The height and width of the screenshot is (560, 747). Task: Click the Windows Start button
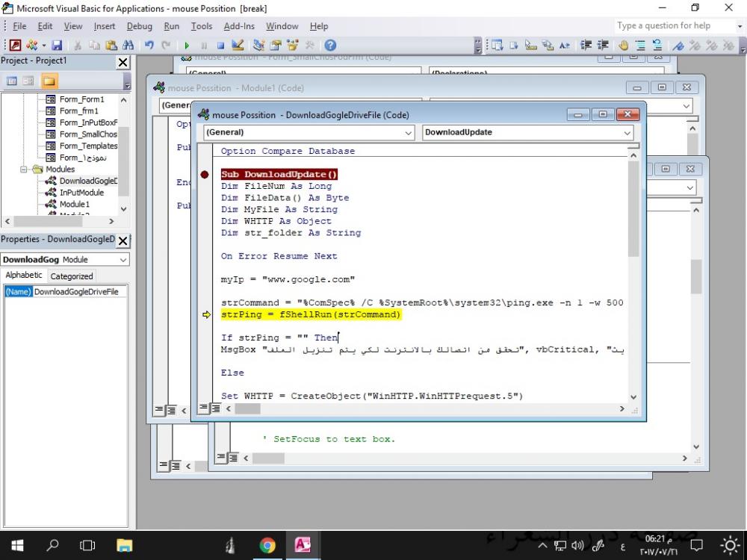tap(17, 545)
